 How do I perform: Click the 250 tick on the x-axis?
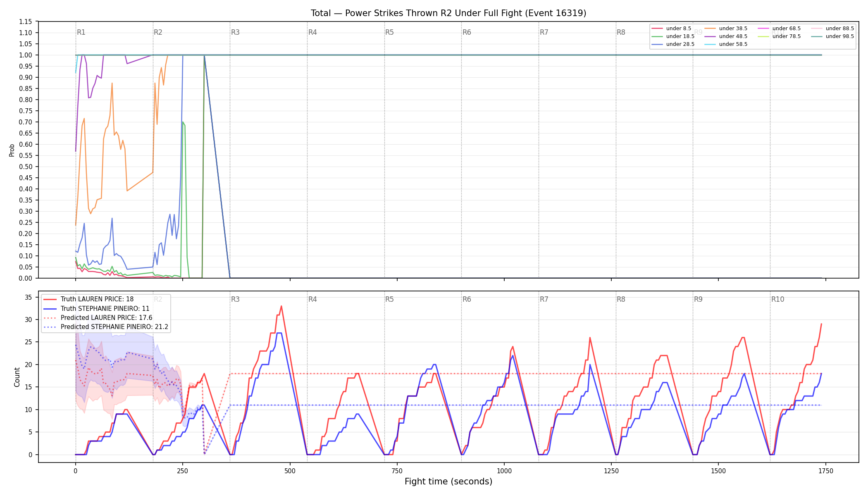coord(182,471)
